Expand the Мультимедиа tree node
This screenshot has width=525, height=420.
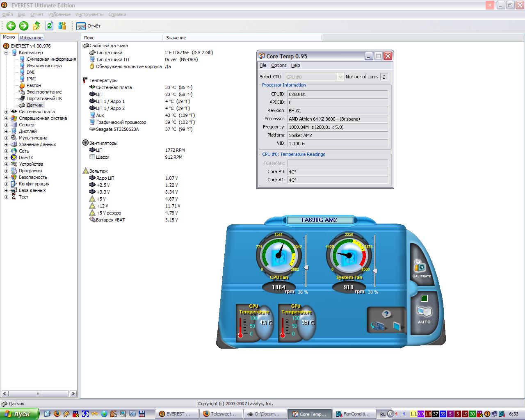(7, 138)
